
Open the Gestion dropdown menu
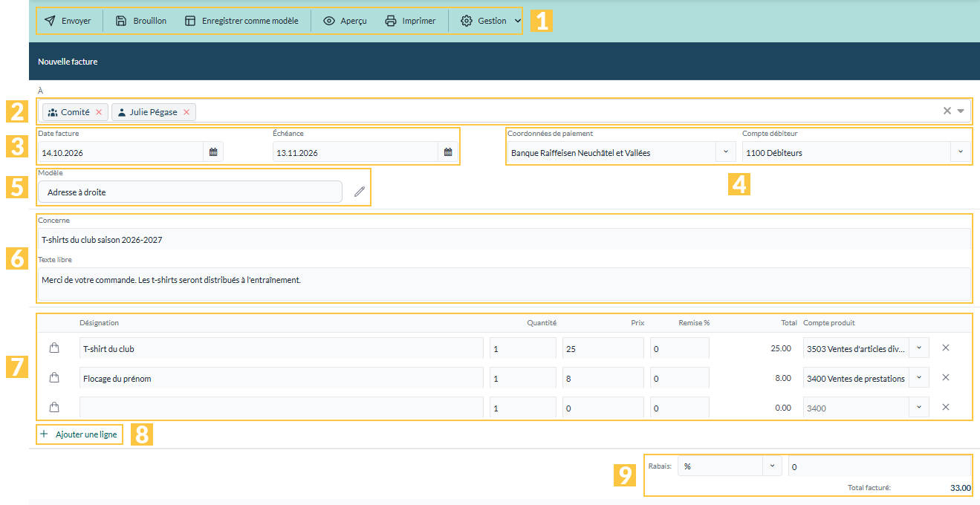491,21
